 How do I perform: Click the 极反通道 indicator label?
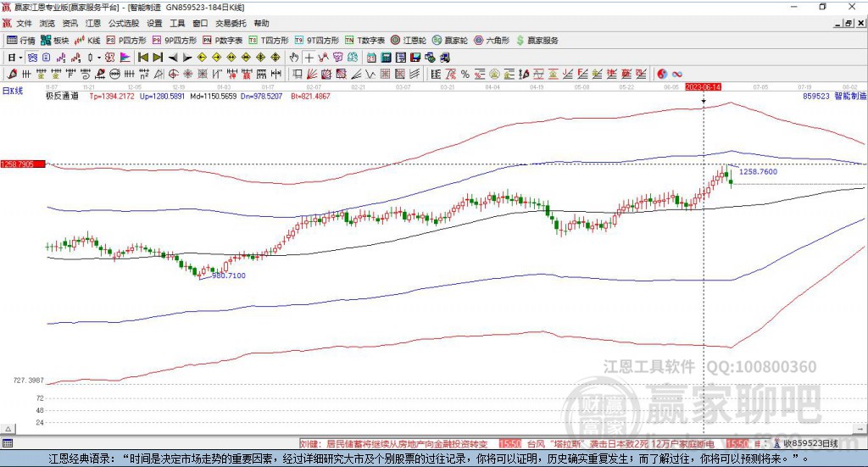pyautogui.click(x=62, y=96)
